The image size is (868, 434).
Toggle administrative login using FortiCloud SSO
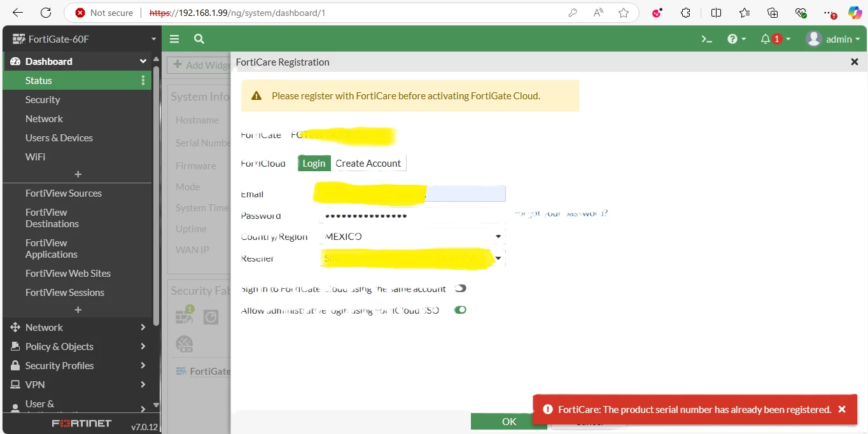460,310
